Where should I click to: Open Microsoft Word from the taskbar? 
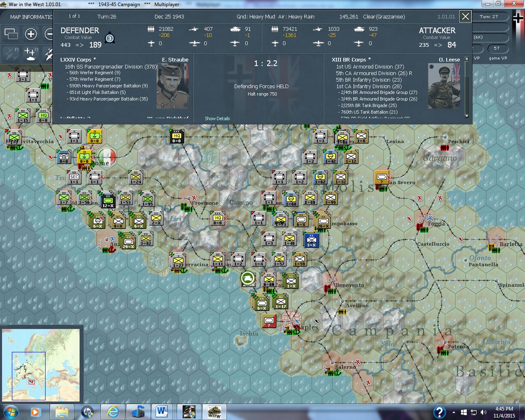163,411
